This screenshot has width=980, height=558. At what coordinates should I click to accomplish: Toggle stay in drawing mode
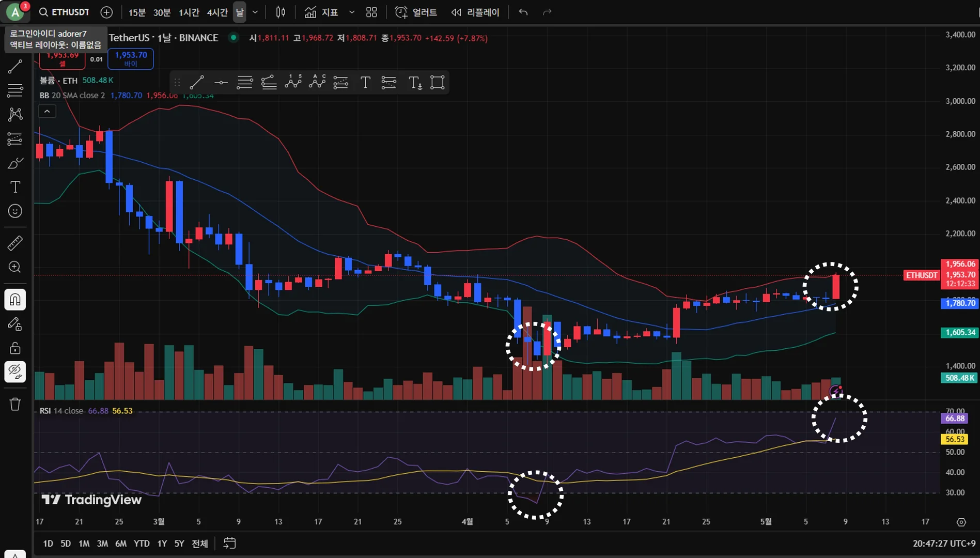point(15,324)
